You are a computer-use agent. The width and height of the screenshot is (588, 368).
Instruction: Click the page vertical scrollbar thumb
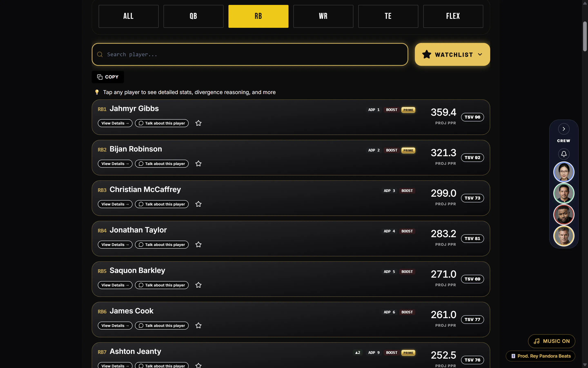585,37
